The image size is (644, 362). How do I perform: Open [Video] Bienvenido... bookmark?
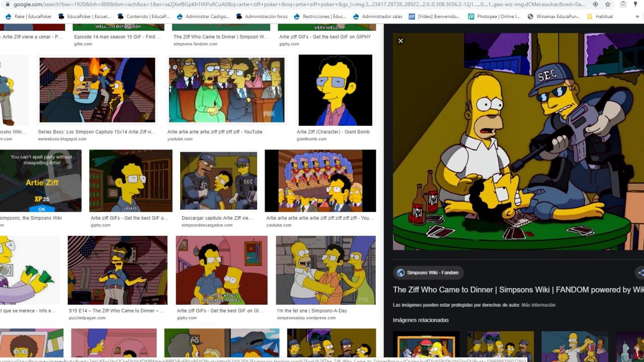tap(435, 16)
